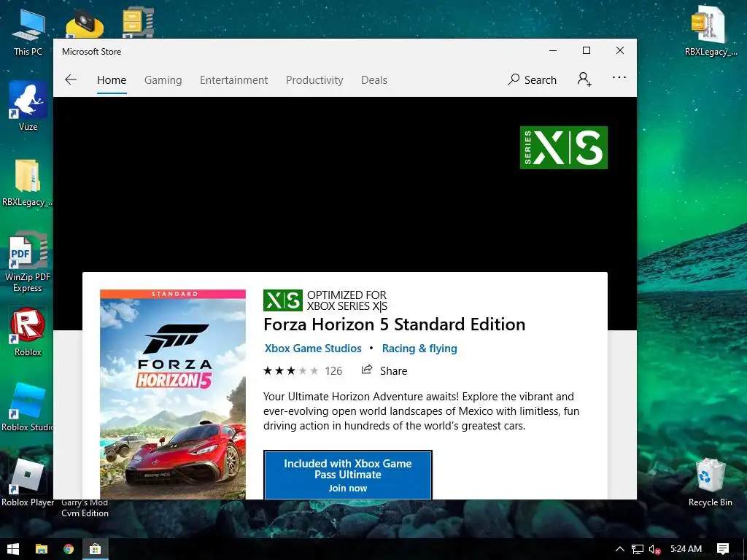This screenshot has height=560, width=747.
Task: Select the Roblox Player desktop shortcut
Action: click(x=28, y=483)
